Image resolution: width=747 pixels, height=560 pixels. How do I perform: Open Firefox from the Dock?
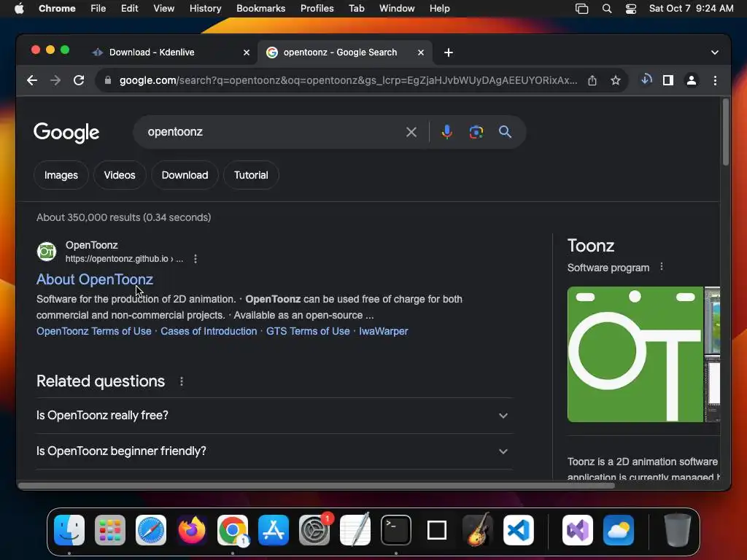point(192,529)
